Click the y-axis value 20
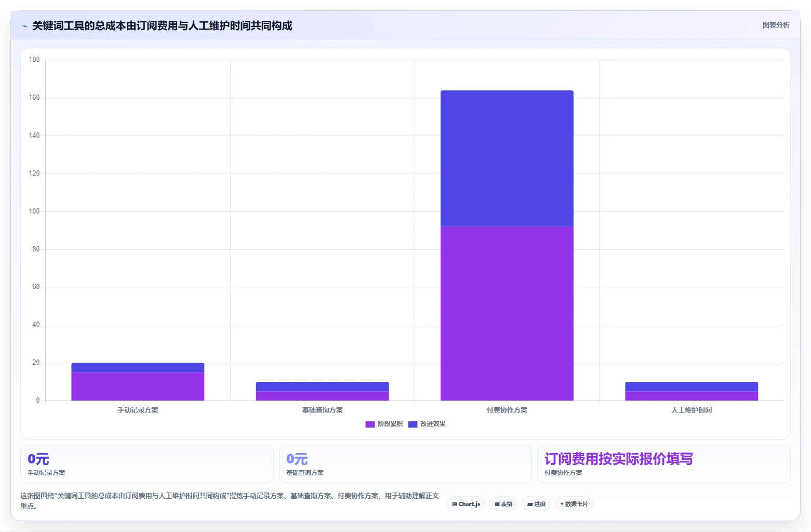811x532 pixels. tap(36, 363)
